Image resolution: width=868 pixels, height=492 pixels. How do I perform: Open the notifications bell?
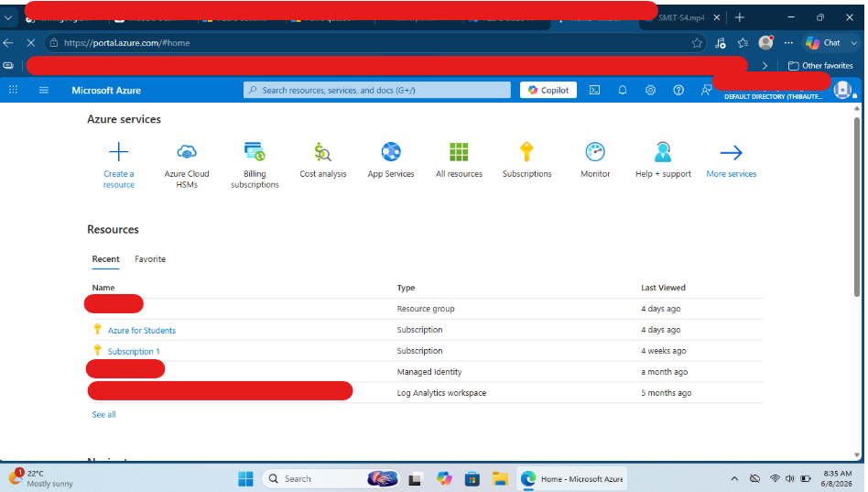[623, 90]
